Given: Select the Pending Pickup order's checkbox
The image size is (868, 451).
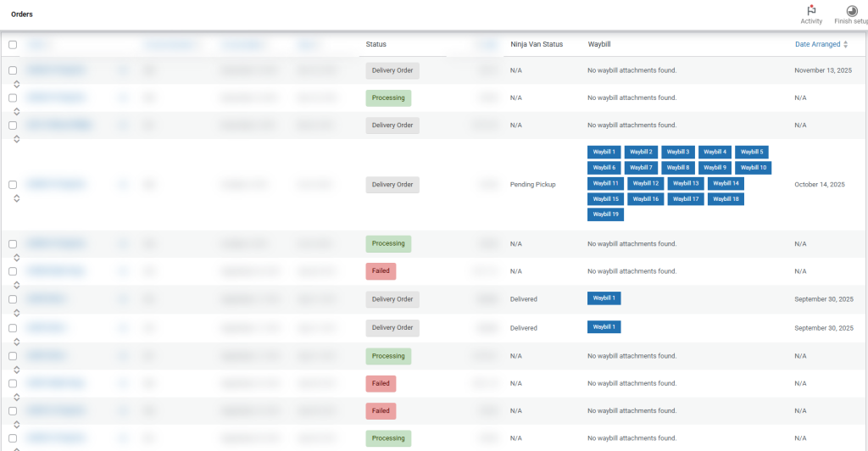Looking at the screenshot, I should 13,184.
